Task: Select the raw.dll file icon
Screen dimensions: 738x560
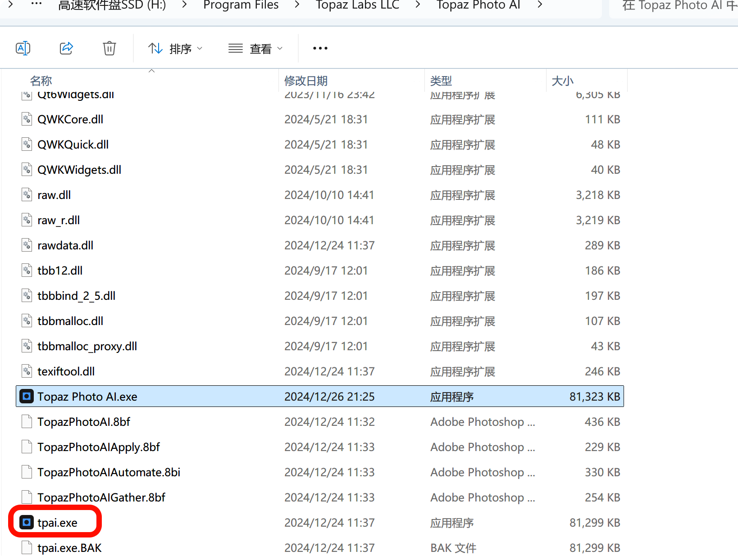Action: (x=27, y=195)
